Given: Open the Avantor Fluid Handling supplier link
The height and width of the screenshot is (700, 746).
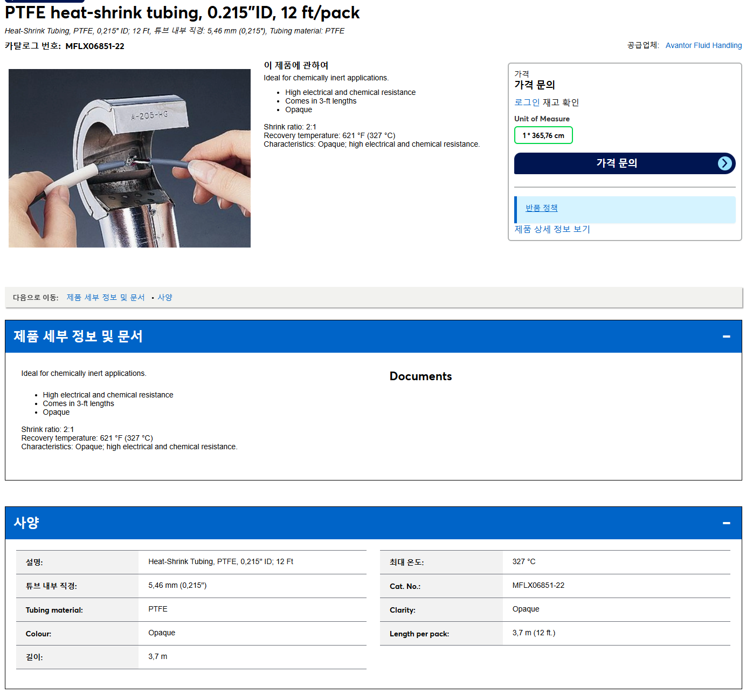Looking at the screenshot, I should pyautogui.click(x=703, y=45).
